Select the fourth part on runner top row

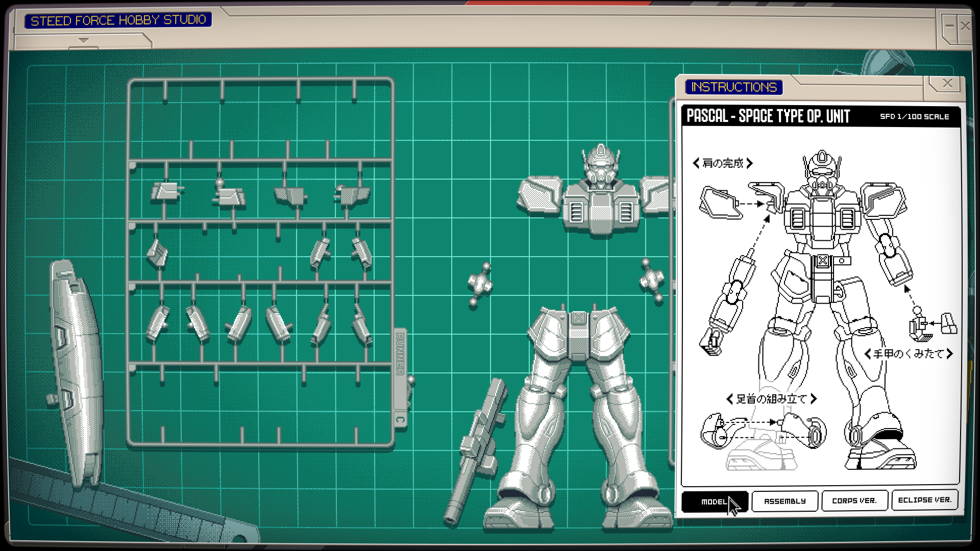tap(351, 194)
